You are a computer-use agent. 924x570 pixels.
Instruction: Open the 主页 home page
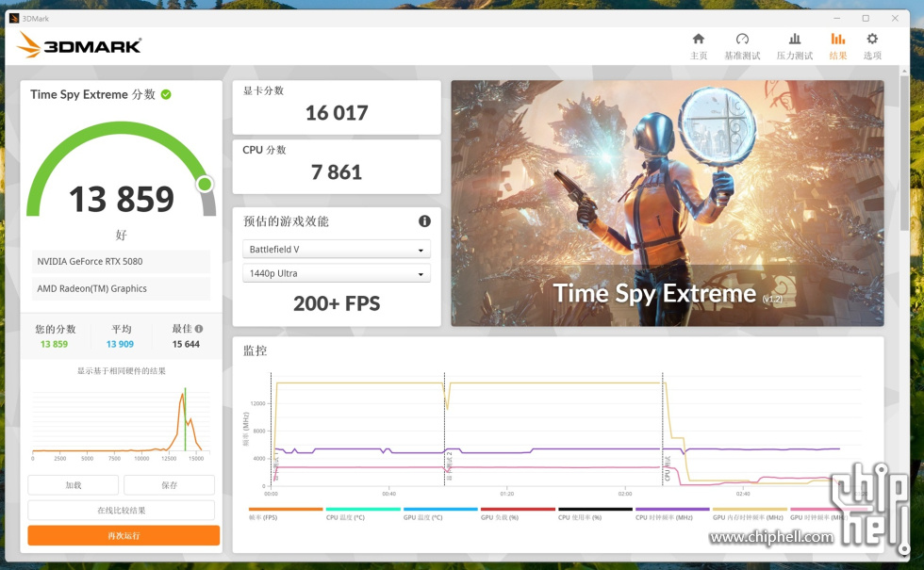[x=699, y=46]
